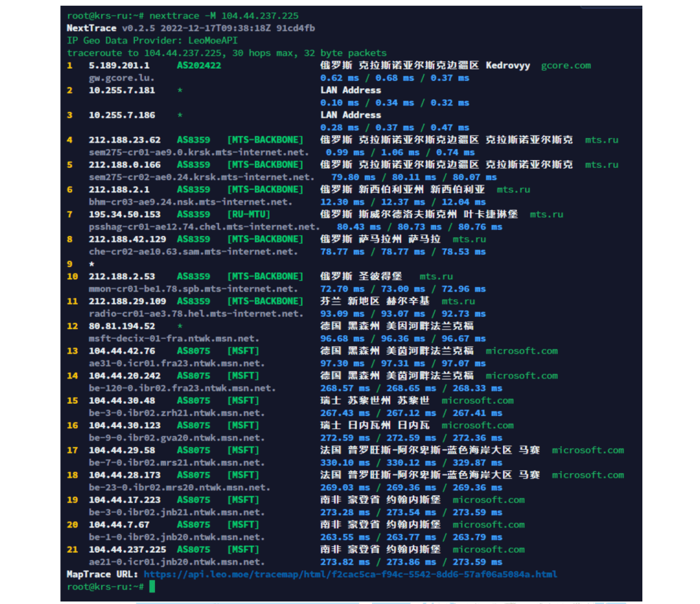Click the blinking terminal cursor at the prompt

coord(152,586)
